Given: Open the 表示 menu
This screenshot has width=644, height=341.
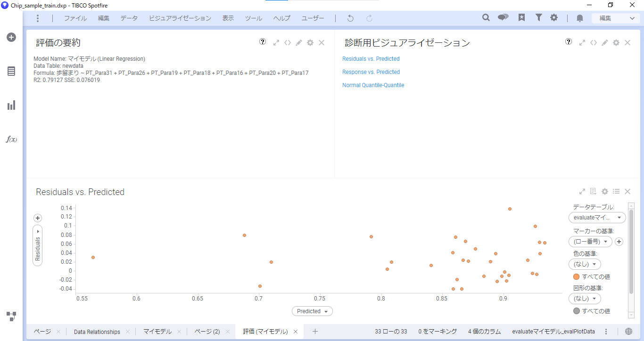Looking at the screenshot, I should click(228, 18).
